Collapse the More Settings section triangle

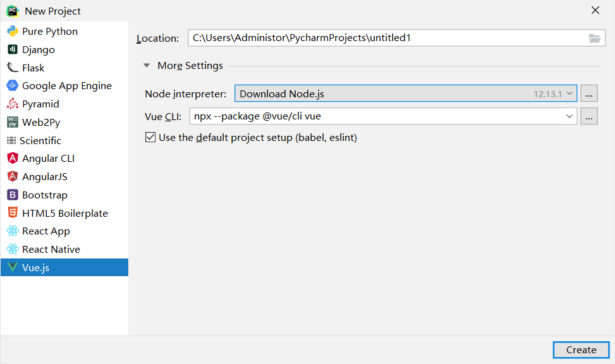tap(147, 66)
